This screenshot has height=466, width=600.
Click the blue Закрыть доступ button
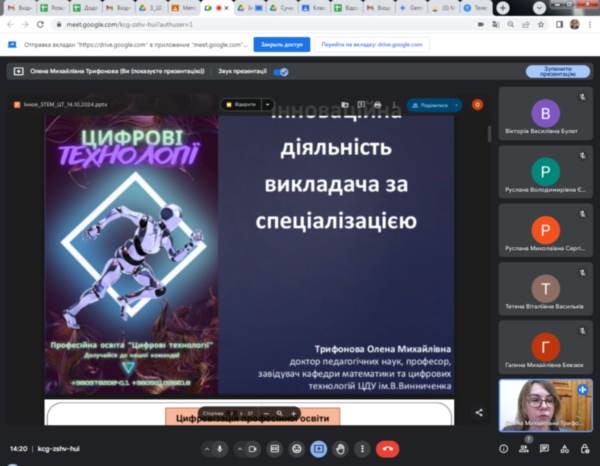click(x=280, y=45)
